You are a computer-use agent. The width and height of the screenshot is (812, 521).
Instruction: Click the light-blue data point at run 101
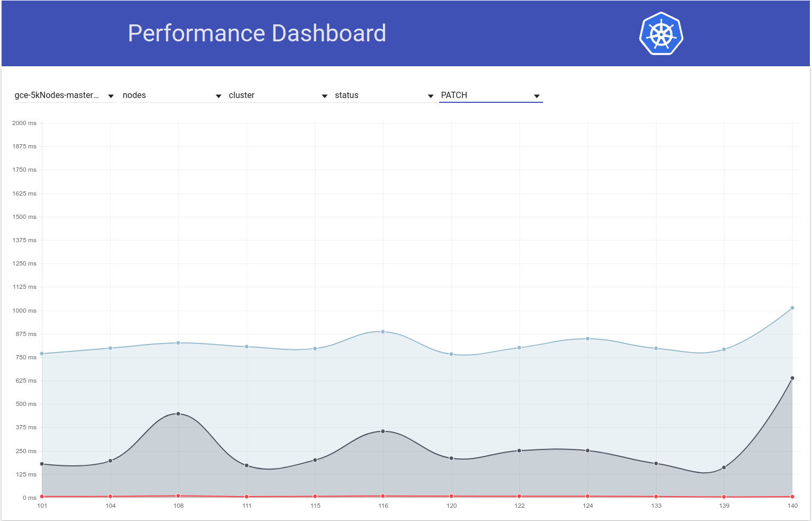point(42,354)
